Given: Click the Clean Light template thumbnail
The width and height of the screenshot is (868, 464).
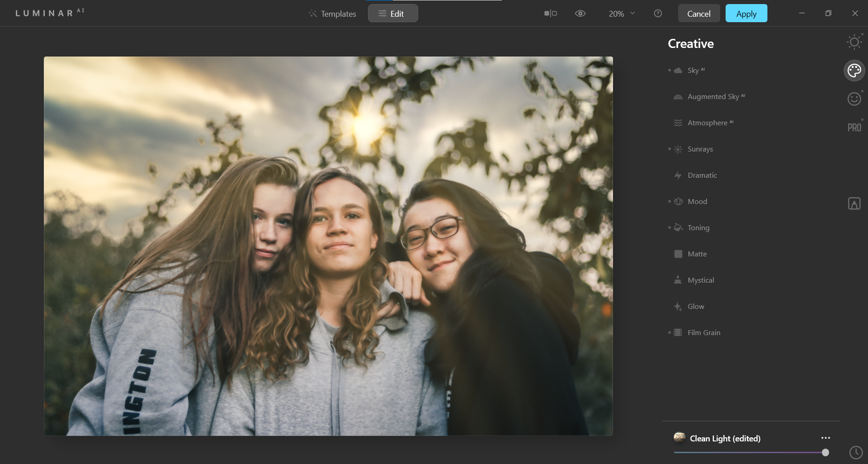Looking at the screenshot, I should tap(679, 437).
